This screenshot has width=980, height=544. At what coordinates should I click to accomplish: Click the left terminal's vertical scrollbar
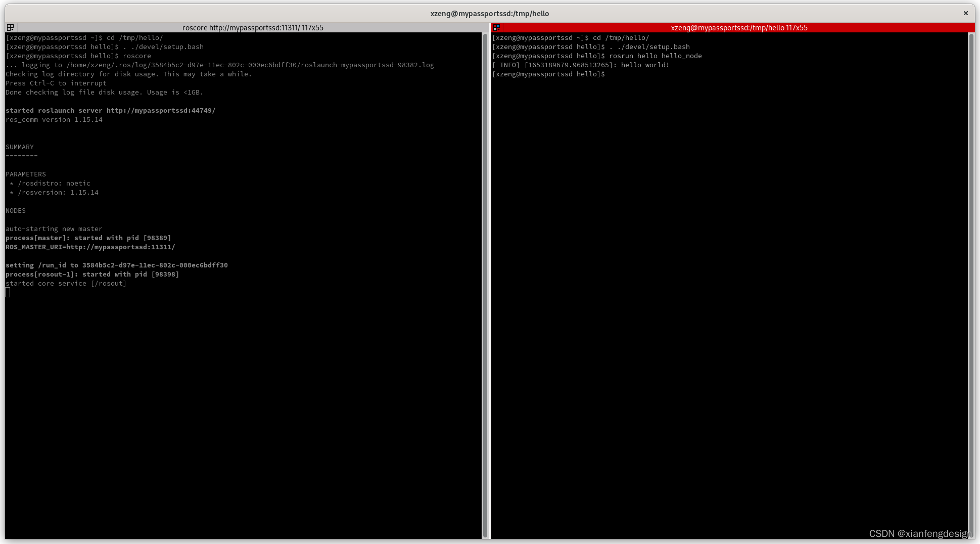pyautogui.click(x=485, y=286)
